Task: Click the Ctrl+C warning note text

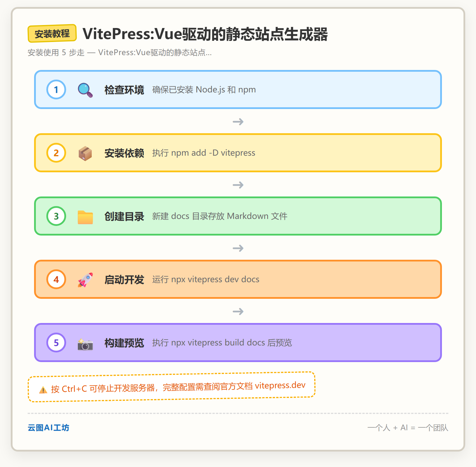Action: pyautogui.click(x=178, y=387)
